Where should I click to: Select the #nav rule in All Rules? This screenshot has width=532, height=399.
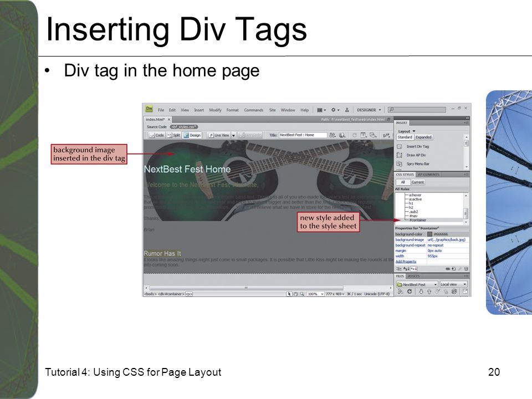point(413,216)
